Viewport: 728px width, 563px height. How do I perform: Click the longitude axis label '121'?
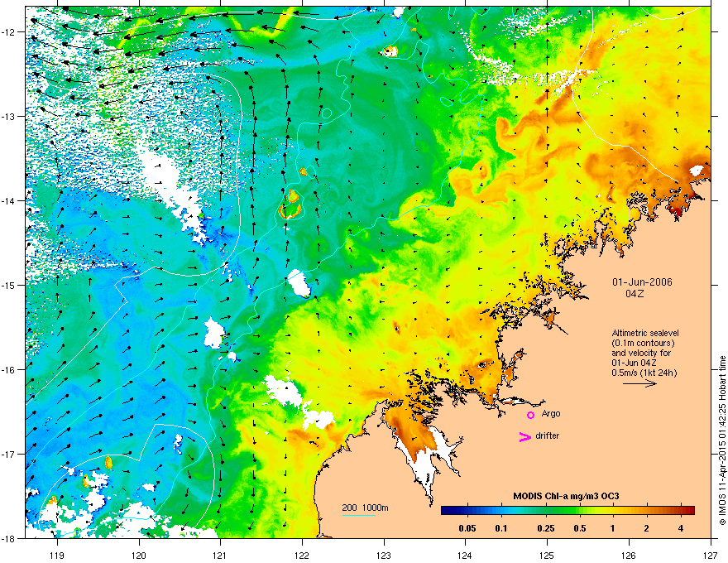(220, 555)
